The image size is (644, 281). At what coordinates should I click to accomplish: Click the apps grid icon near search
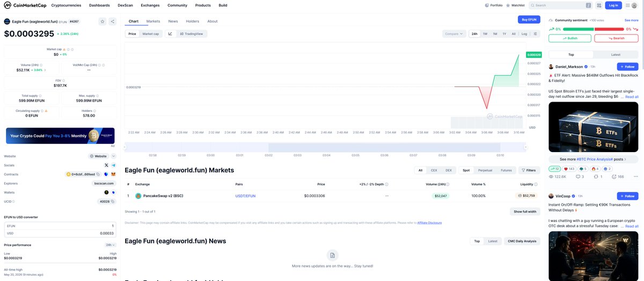(x=599, y=5)
